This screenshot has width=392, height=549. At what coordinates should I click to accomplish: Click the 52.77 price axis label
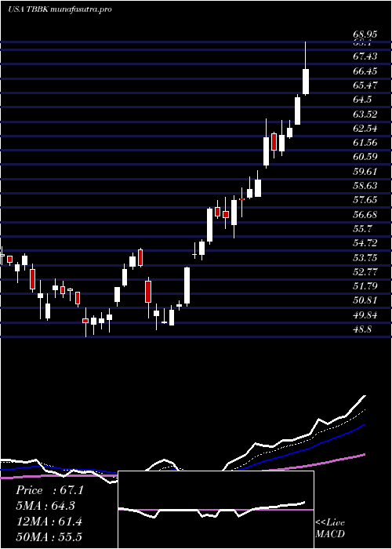[x=365, y=271]
